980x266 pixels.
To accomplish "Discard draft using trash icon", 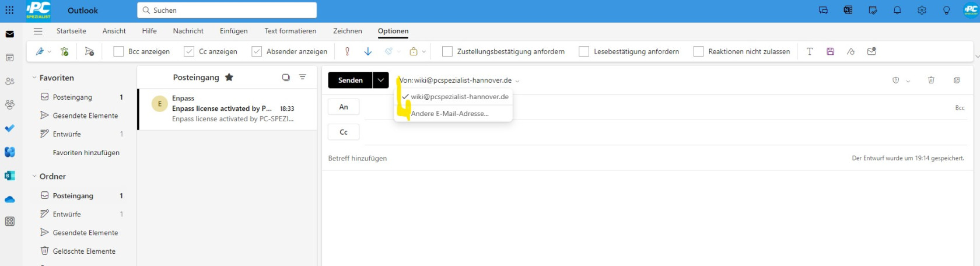I will point(931,80).
